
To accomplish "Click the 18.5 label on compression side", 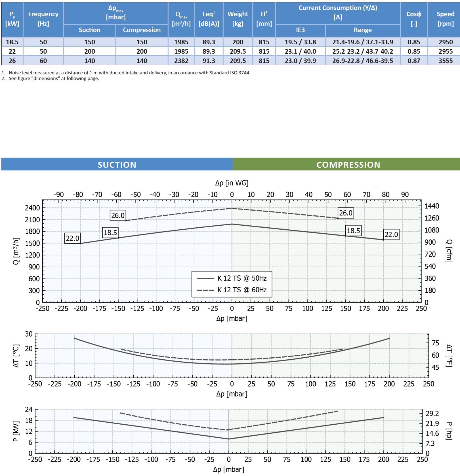I will point(353,231).
